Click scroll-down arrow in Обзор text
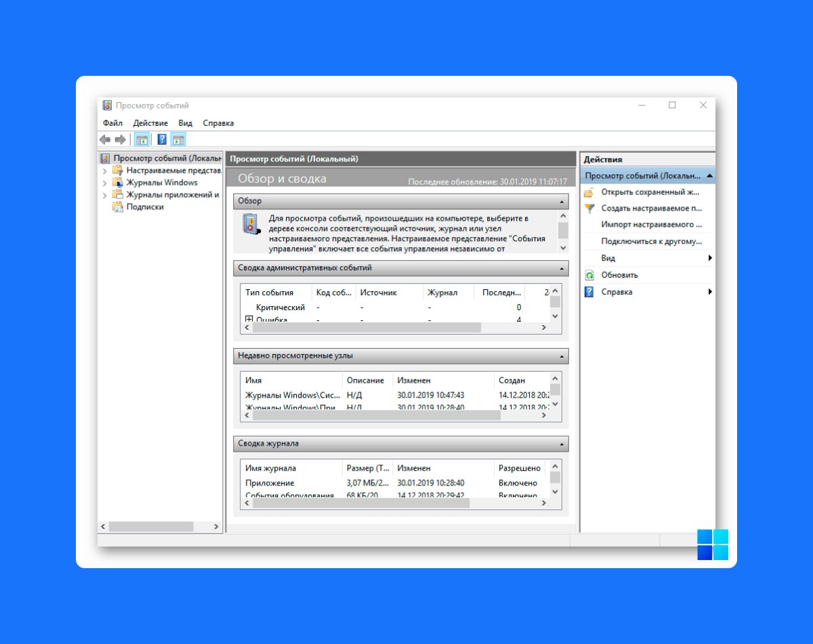The height and width of the screenshot is (644, 813). point(563,249)
